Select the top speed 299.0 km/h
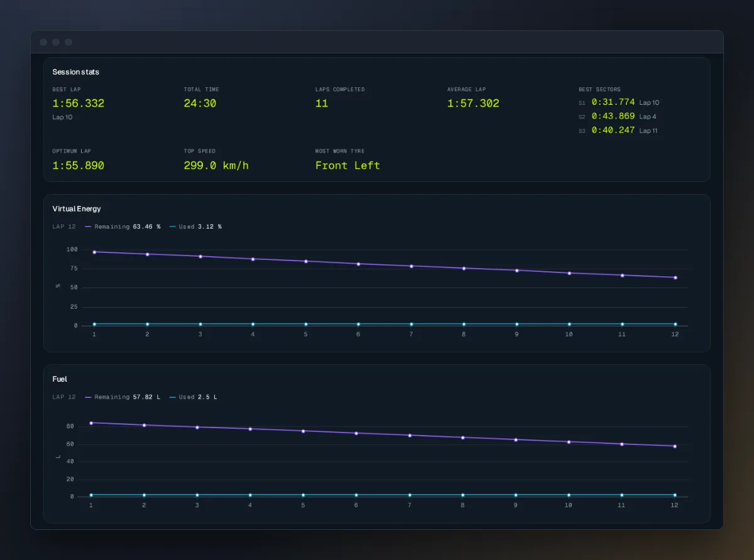 (216, 166)
